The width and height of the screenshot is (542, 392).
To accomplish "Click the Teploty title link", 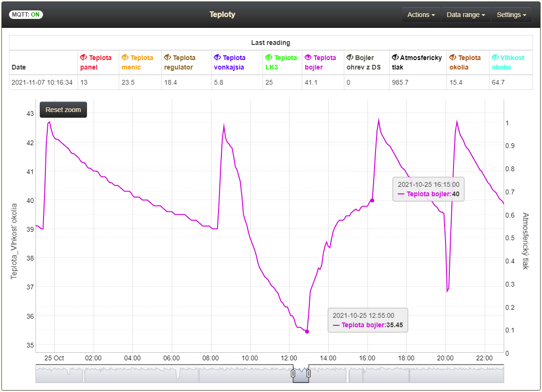I will tap(222, 15).
